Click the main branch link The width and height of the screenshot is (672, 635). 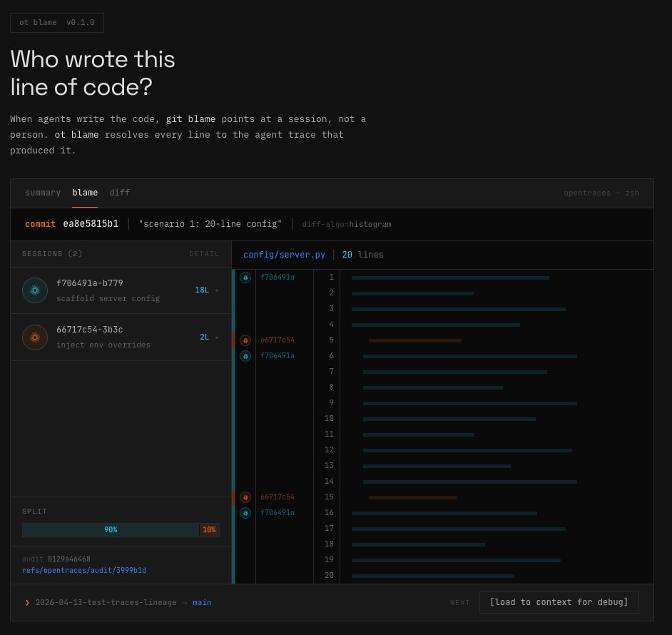[x=202, y=602]
